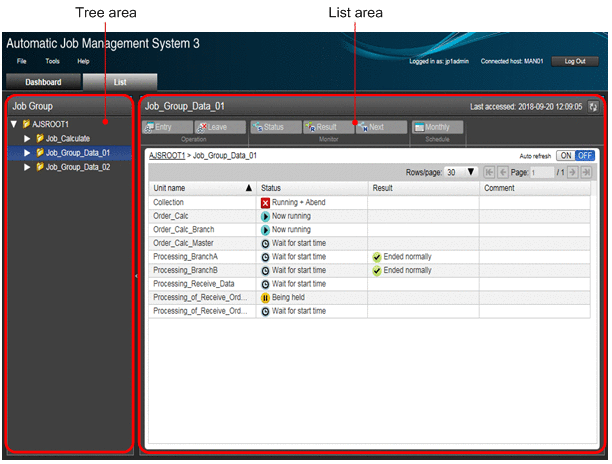
Task: Go to the previous page arrow
Action: pos(503,172)
